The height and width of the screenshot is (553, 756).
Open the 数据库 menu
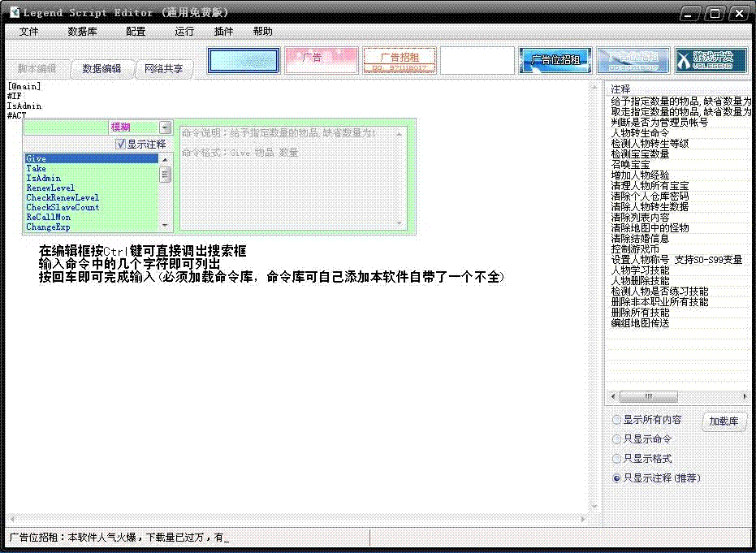pos(82,32)
